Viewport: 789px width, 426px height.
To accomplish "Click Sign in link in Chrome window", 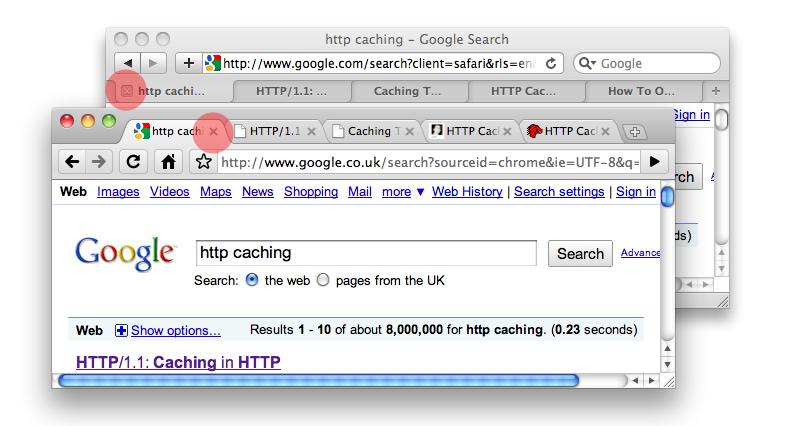I will click(x=636, y=192).
